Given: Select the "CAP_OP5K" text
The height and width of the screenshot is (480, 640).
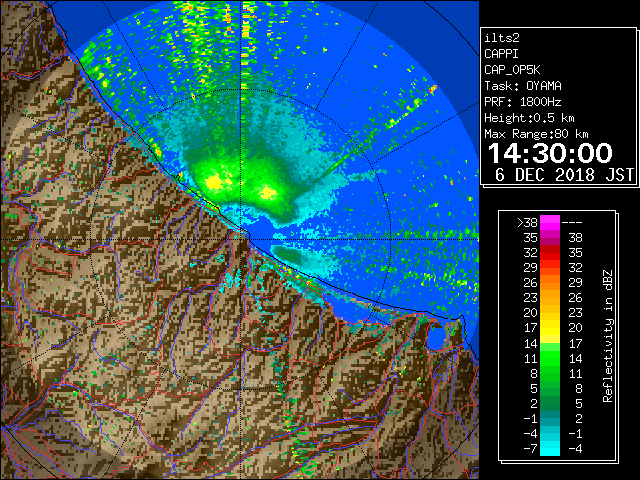Looking at the screenshot, I should (512, 70).
